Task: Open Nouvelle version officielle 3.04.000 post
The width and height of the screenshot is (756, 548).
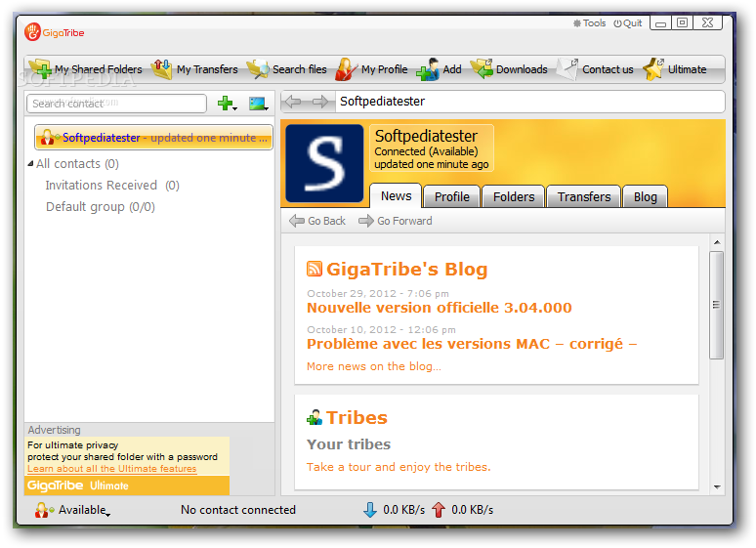Action: point(440,308)
